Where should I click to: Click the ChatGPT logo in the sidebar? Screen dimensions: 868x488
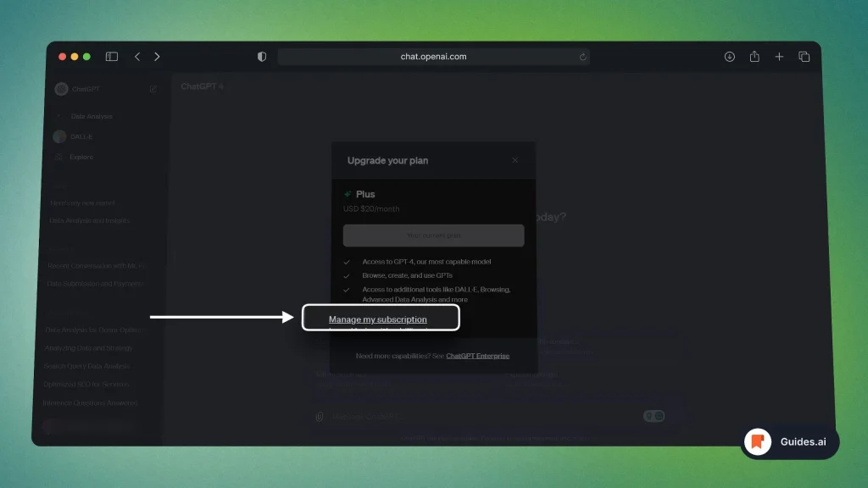(61, 88)
